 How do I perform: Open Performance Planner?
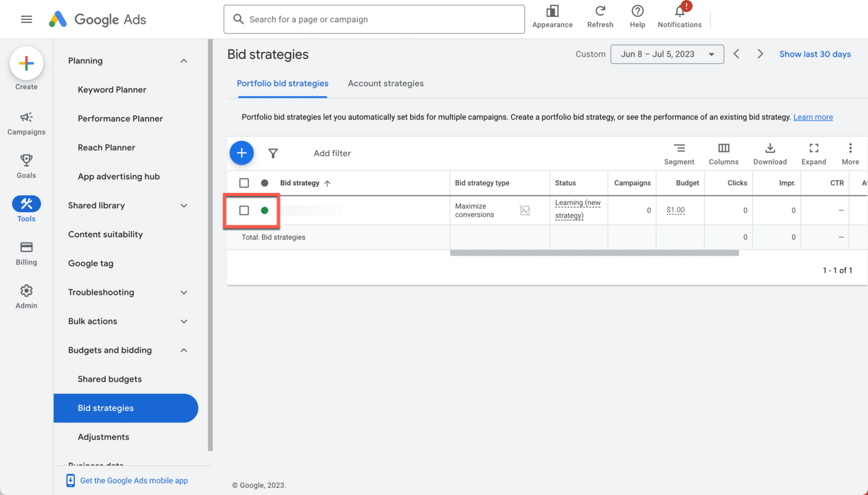click(121, 119)
